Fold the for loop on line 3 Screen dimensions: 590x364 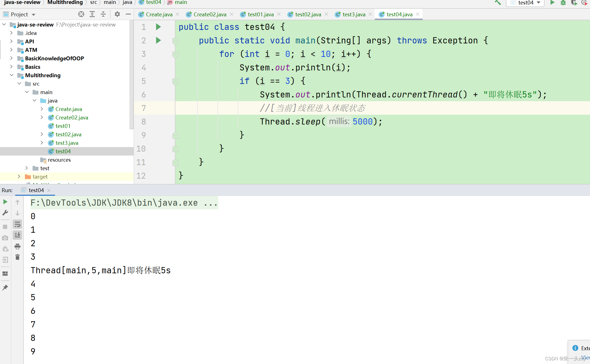175,54
